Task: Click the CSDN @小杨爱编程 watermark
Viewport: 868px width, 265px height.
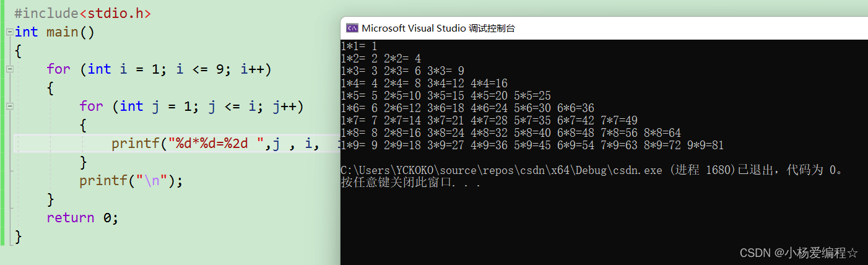Action: point(799,253)
